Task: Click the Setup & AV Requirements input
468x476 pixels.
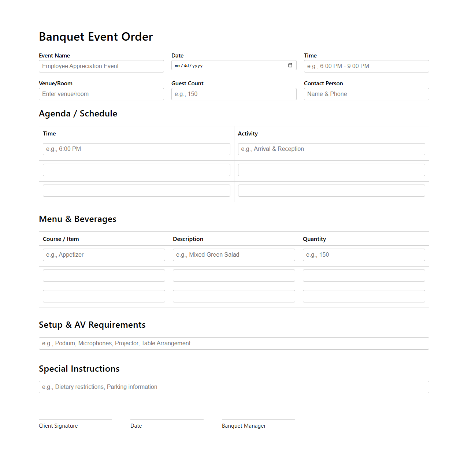Action: (234, 343)
